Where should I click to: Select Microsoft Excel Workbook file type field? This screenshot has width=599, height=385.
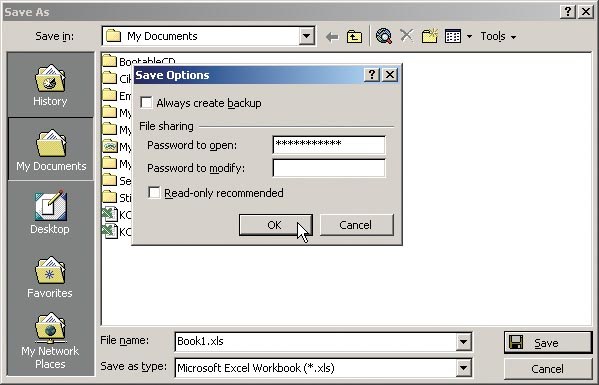[x=316, y=368]
